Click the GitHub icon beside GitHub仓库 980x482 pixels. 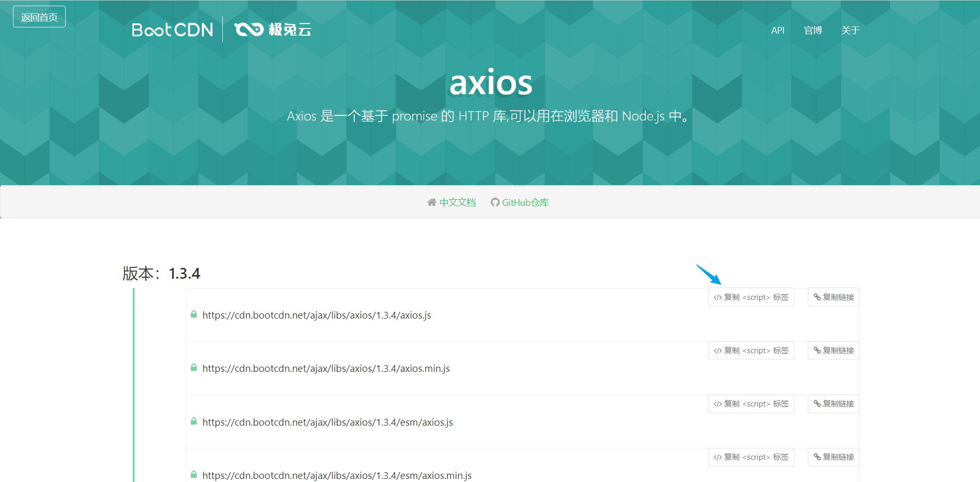495,202
